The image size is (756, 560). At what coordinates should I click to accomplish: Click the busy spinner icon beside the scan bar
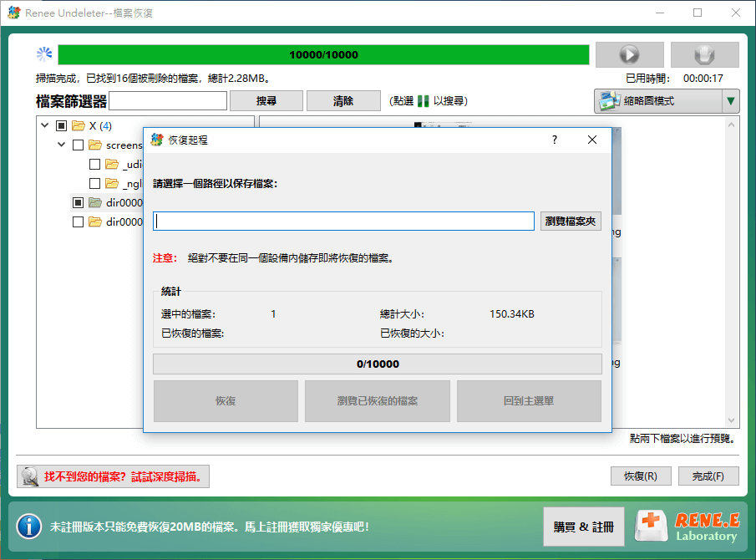[x=44, y=54]
